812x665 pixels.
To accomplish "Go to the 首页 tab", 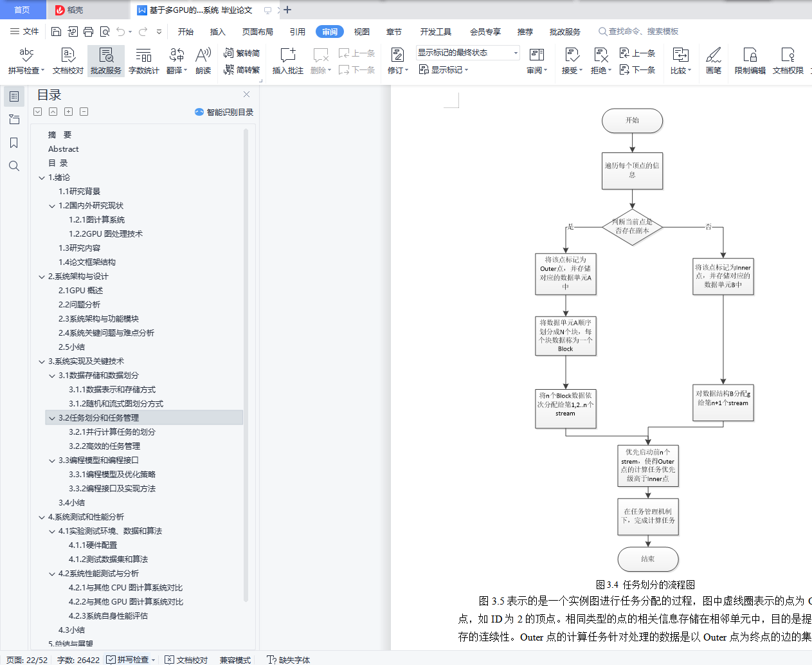I will click(x=23, y=10).
